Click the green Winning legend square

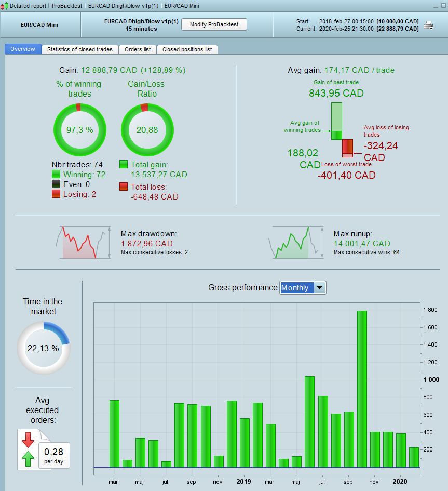point(56,174)
